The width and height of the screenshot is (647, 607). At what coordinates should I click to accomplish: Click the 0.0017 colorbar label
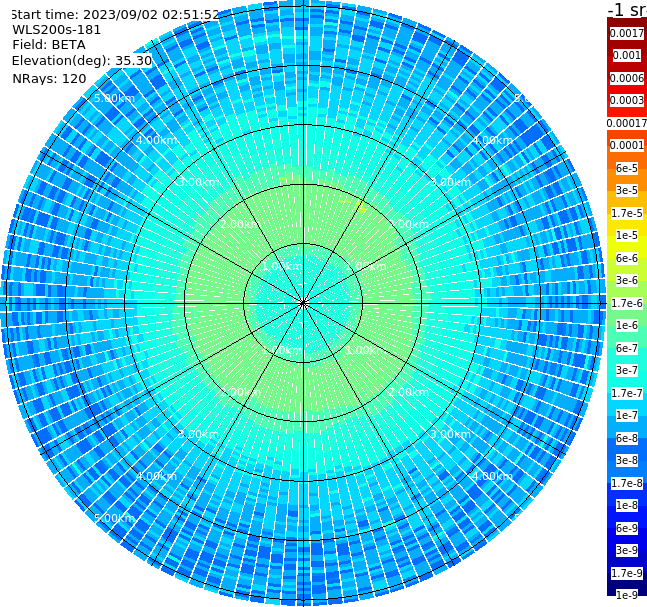click(627, 33)
